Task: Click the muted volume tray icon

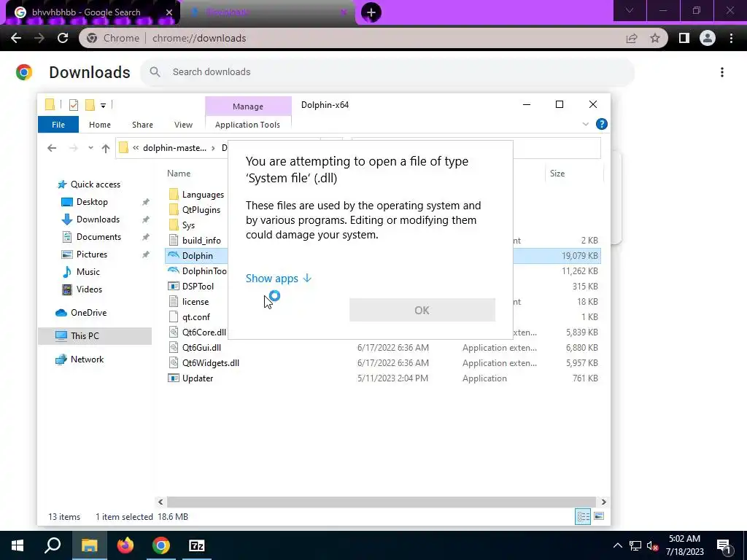Action: 653,545
